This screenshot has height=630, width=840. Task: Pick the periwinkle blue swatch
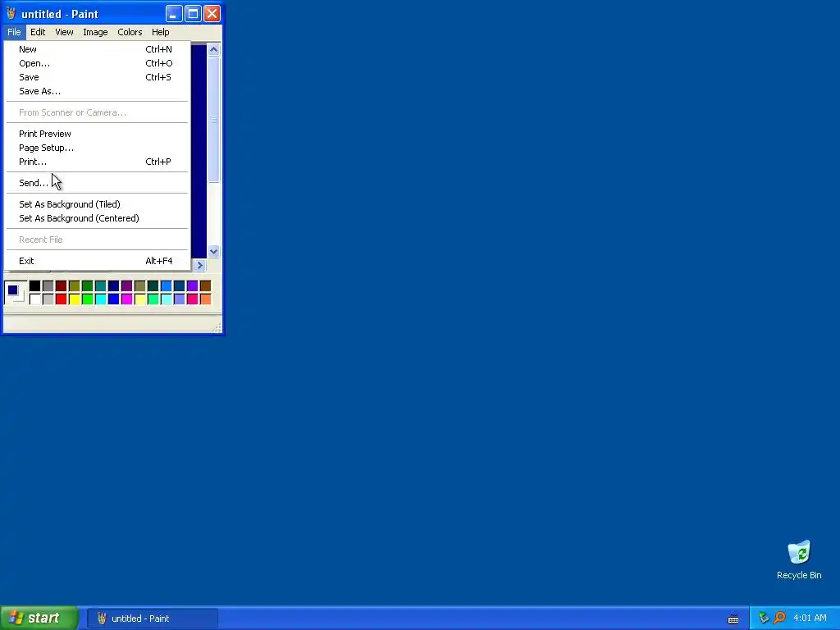tap(180, 299)
